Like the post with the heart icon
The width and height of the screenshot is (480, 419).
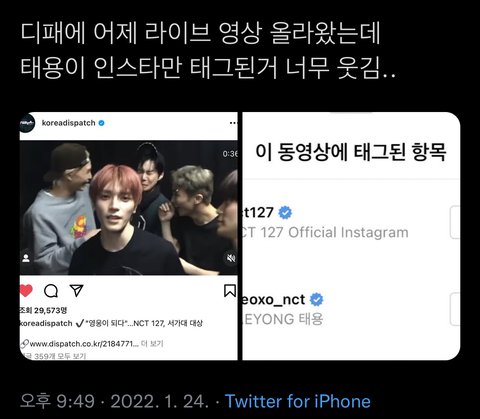pyautogui.click(x=26, y=291)
